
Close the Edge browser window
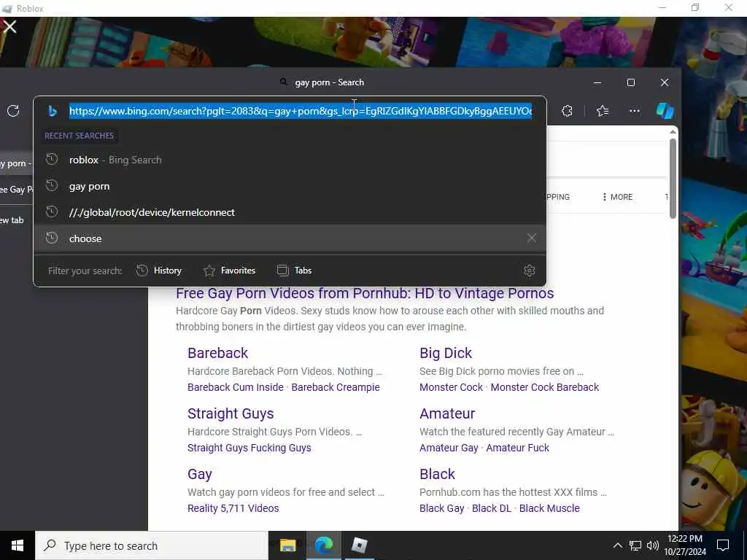[x=665, y=82]
